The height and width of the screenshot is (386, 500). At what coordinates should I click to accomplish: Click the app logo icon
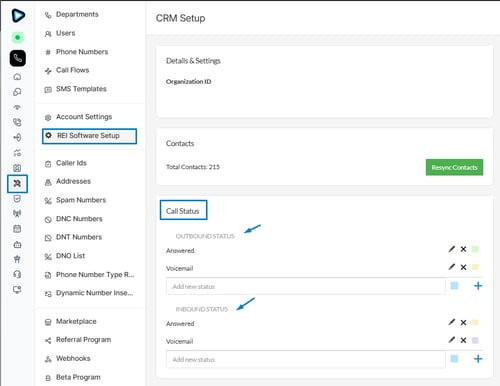pos(18,15)
